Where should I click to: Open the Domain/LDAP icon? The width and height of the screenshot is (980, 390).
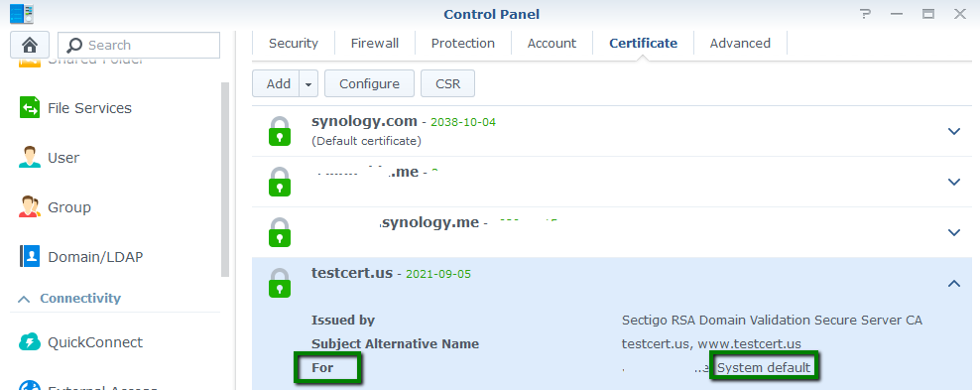pyautogui.click(x=30, y=256)
